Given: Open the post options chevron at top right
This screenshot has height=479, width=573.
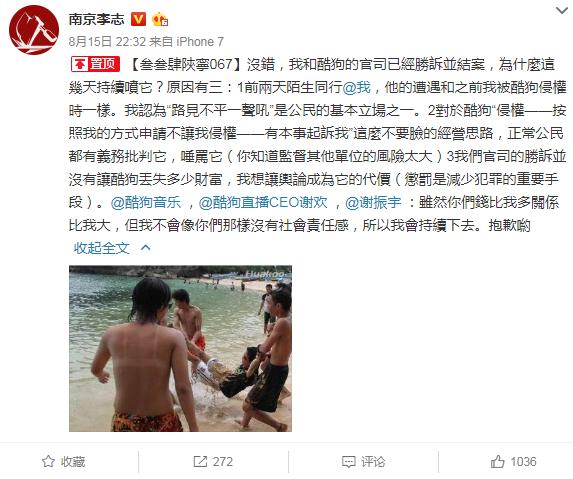Looking at the screenshot, I should tap(562, 11).
